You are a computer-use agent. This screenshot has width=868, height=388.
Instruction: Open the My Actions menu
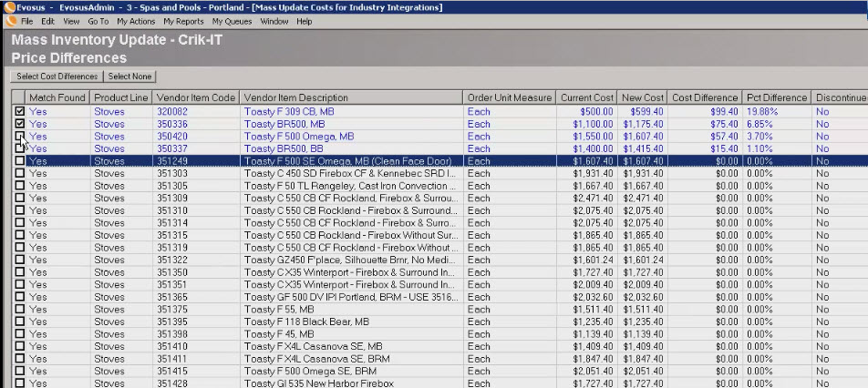click(x=136, y=22)
